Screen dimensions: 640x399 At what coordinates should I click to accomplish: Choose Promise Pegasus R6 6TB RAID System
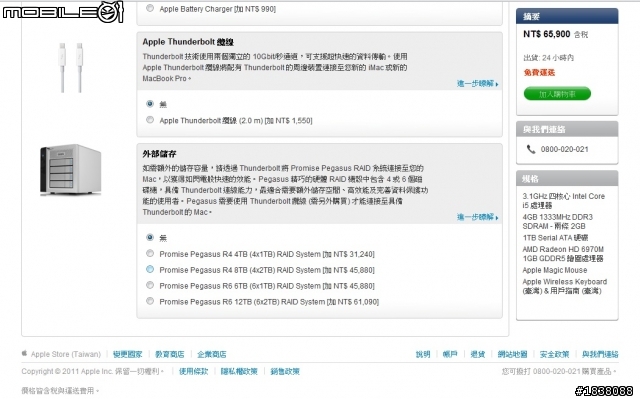pyautogui.click(x=150, y=285)
